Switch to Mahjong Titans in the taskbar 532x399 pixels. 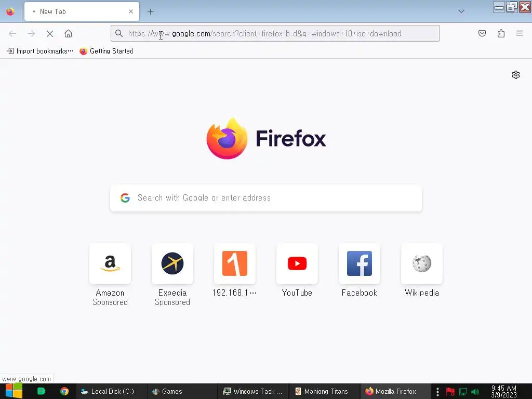(324, 391)
